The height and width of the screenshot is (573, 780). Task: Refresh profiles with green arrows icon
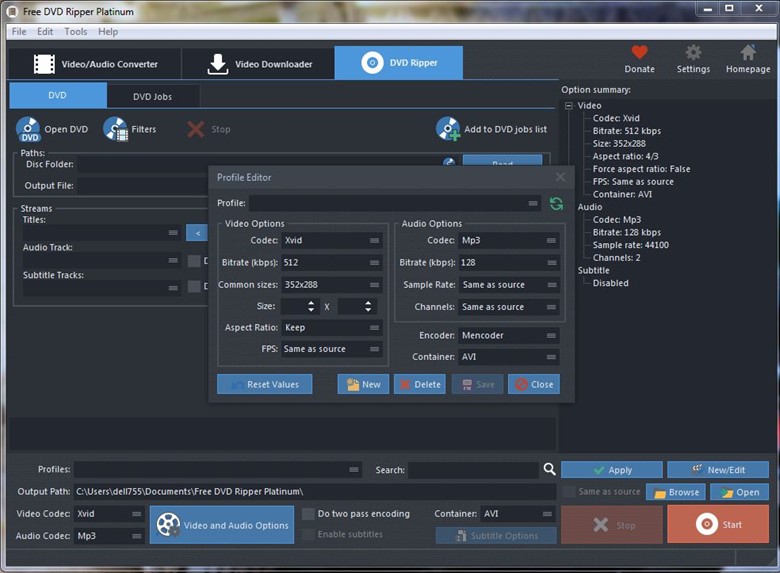556,203
